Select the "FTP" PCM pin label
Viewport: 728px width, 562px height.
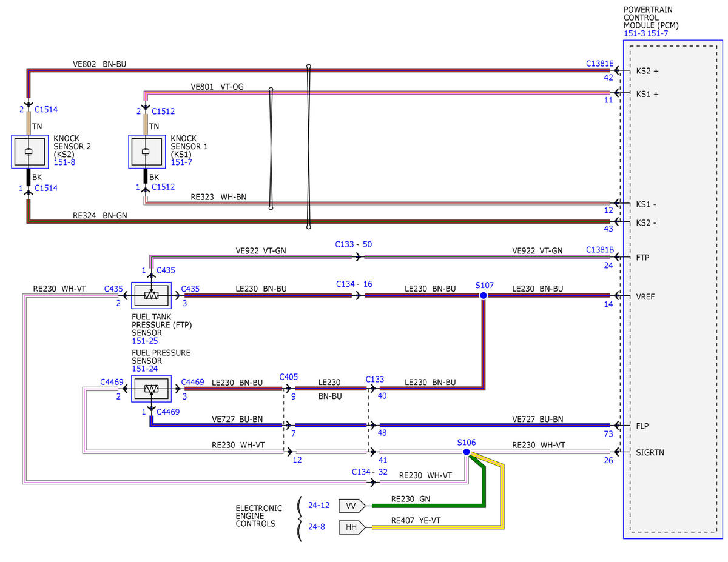pyautogui.click(x=643, y=257)
